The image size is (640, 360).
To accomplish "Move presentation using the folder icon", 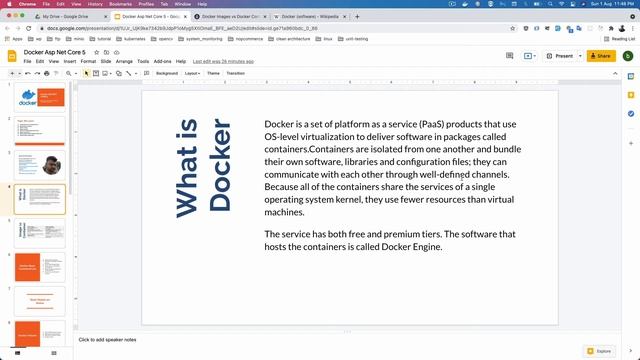I will coord(107,52).
